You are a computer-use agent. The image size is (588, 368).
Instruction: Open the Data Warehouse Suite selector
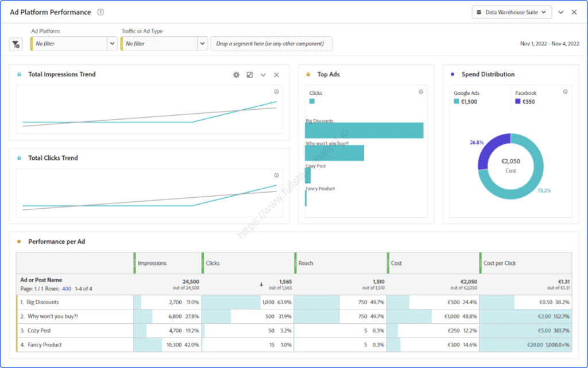510,11
